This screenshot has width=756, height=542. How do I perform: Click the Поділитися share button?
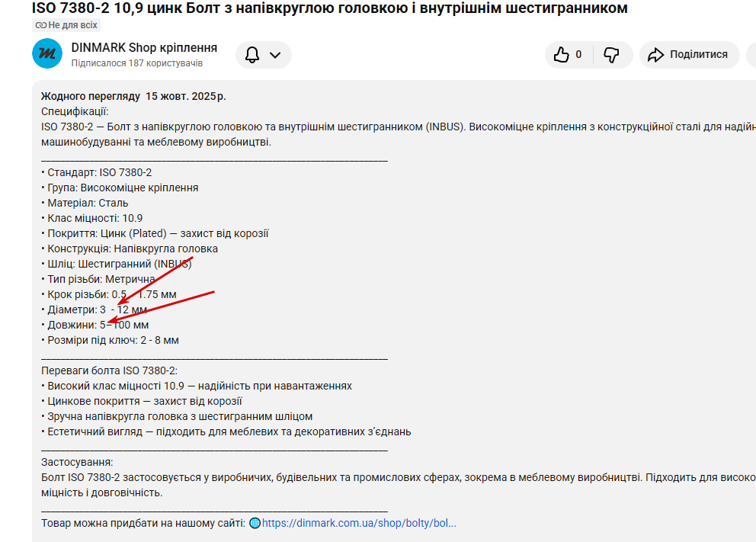coord(689,54)
